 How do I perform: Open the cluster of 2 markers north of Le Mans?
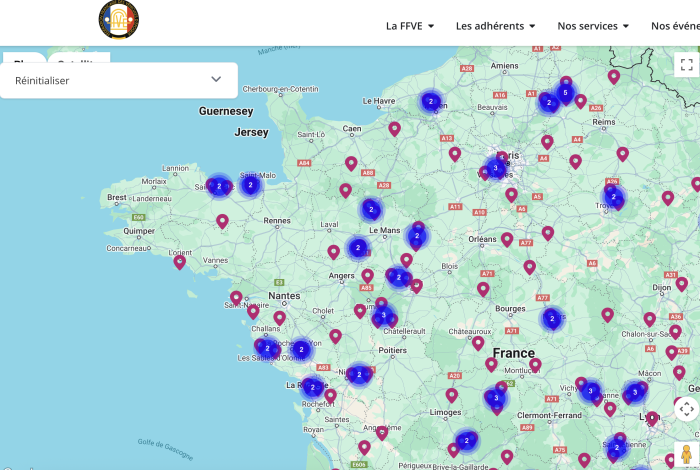pos(371,209)
